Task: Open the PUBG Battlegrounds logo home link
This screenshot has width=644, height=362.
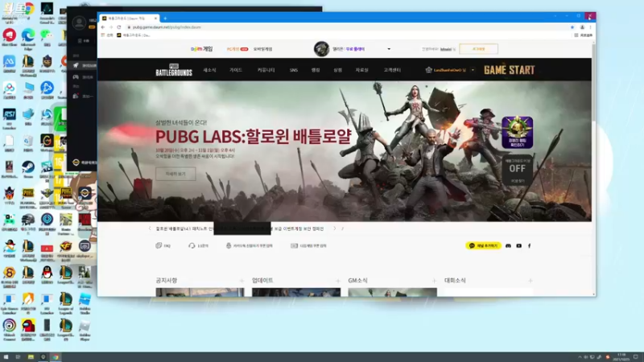Action: coord(174,70)
